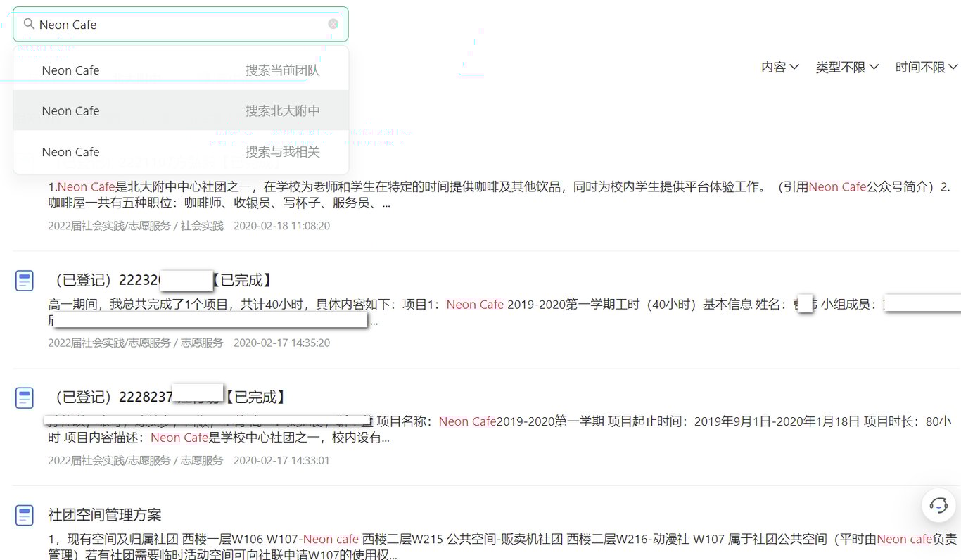
Task: Choose the 搜索北大附中 suggestion
Action: tap(180, 110)
